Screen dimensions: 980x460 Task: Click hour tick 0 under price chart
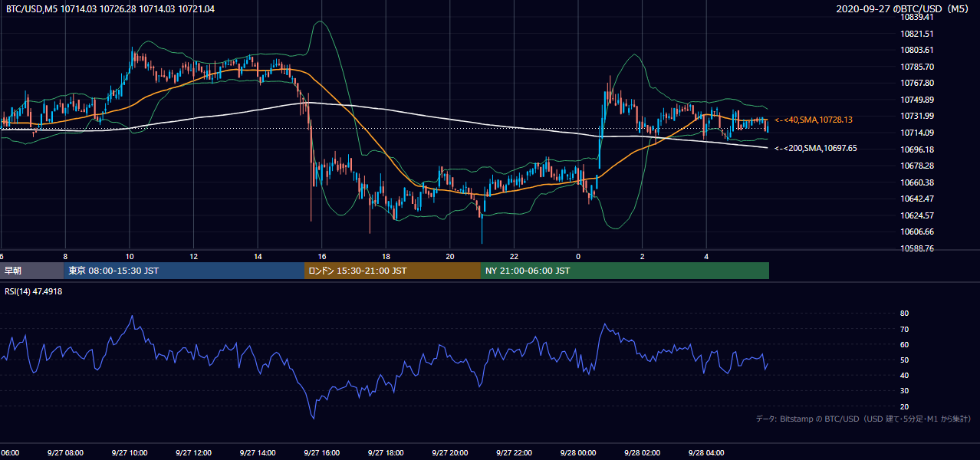[x=578, y=257]
